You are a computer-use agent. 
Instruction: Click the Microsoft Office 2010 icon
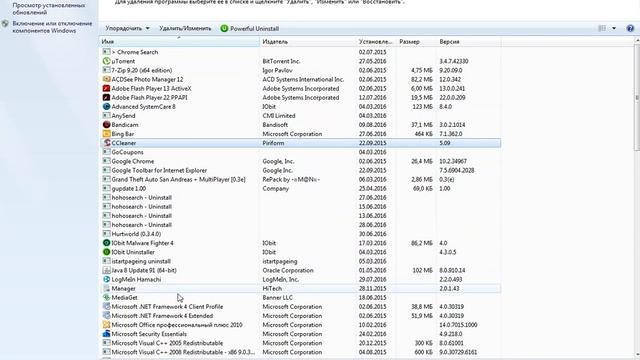pyautogui.click(x=106, y=325)
